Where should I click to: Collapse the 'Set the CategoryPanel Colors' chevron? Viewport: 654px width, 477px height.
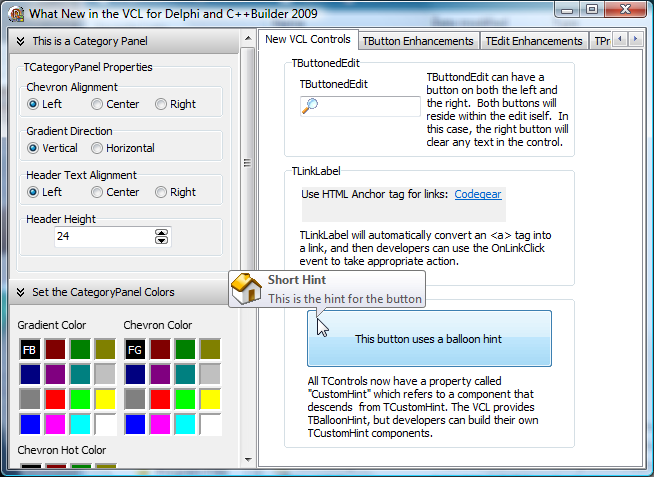(20, 293)
